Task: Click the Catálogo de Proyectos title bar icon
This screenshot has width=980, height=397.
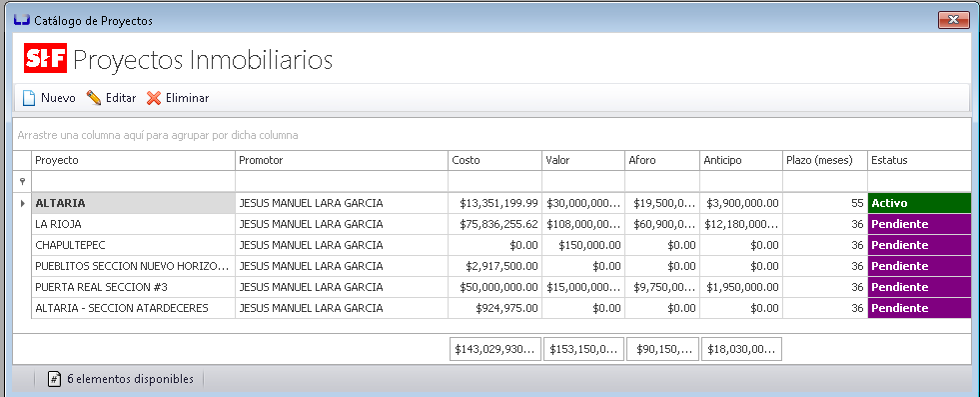Action: click(x=22, y=21)
